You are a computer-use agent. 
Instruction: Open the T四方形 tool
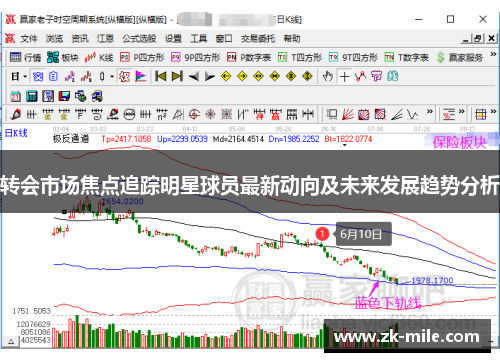pyautogui.click(x=300, y=58)
